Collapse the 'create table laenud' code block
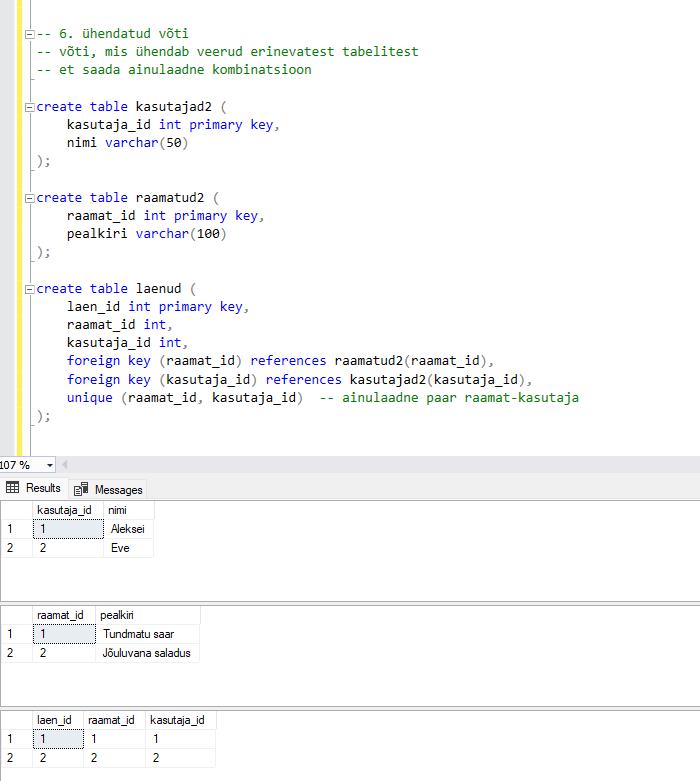 [31, 289]
